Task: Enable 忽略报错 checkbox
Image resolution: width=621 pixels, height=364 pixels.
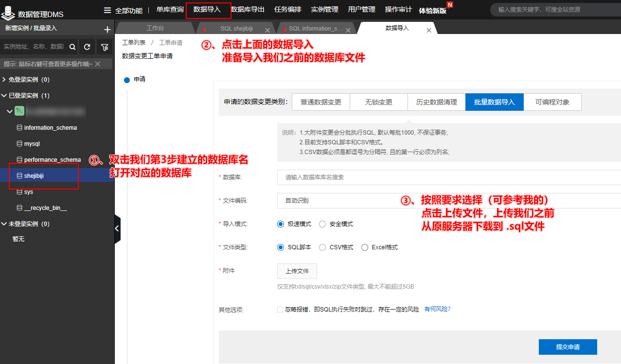Action: [x=280, y=309]
